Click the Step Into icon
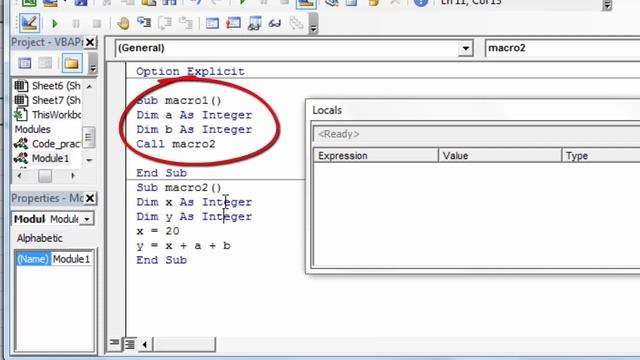Image resolution: width=640 pixels, height=360 pixels. click(144, 23)
